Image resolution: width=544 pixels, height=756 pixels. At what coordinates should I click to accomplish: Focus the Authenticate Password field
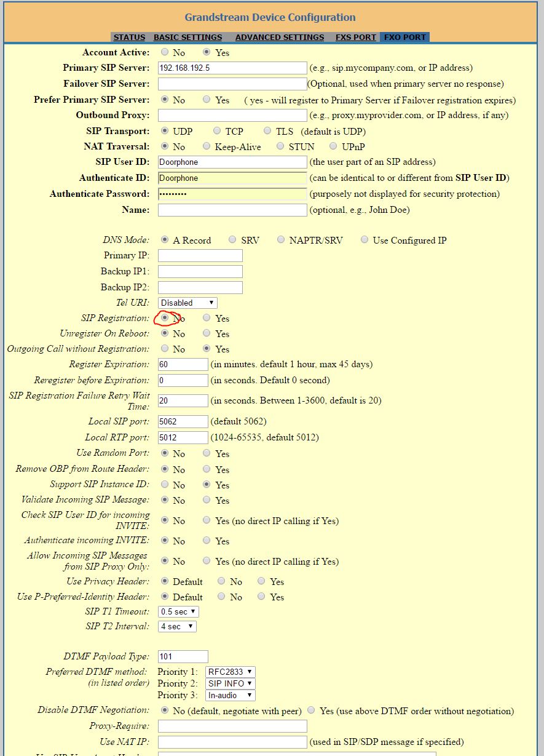point(232,194)
